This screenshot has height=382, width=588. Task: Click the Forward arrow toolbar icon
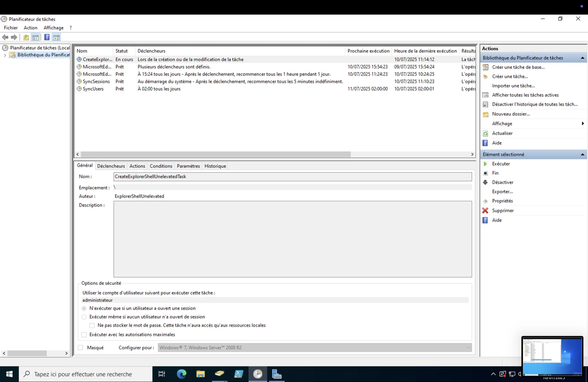pyautogui.click(x=14, y=37)
